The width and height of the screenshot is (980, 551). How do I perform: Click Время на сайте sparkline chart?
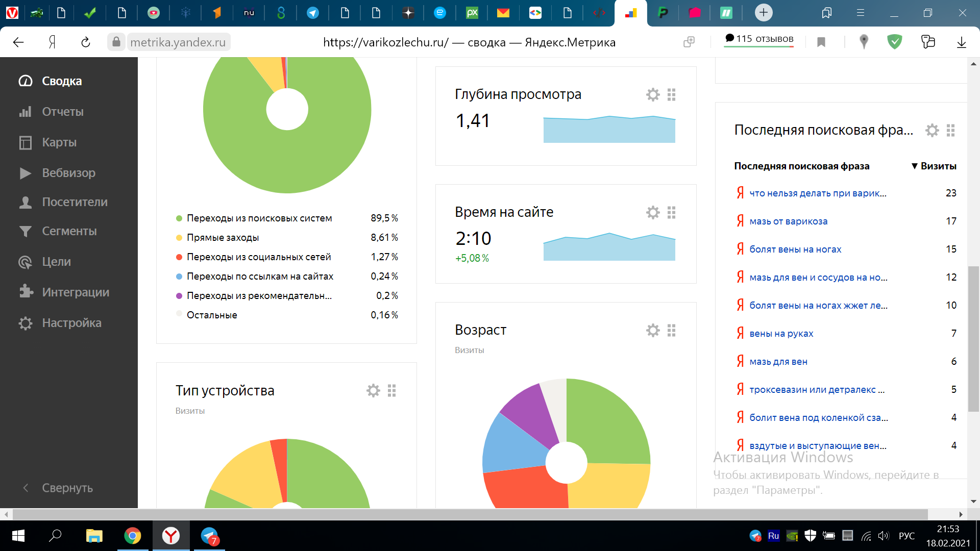tap(609, 247)
